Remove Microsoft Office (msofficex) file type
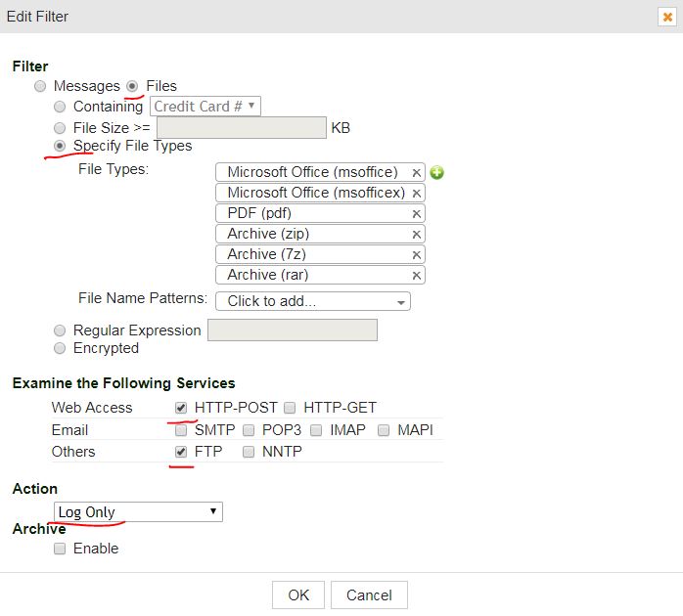 [417, 194]
